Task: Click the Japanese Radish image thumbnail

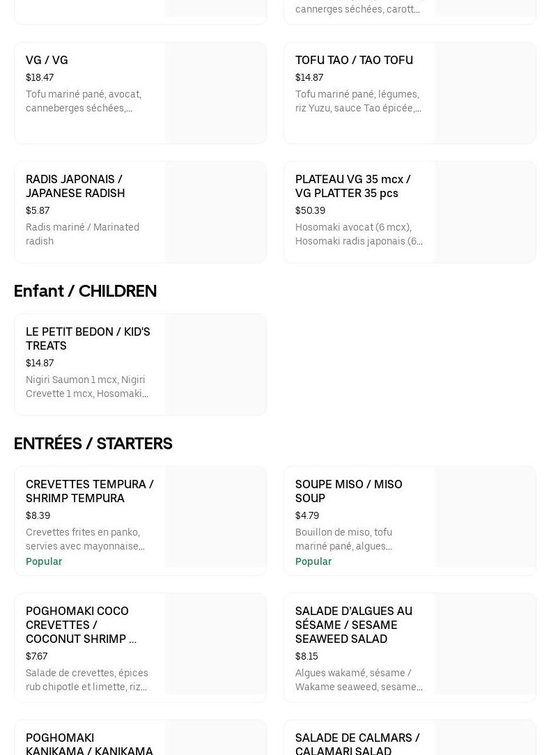Action: pos(215,212)
